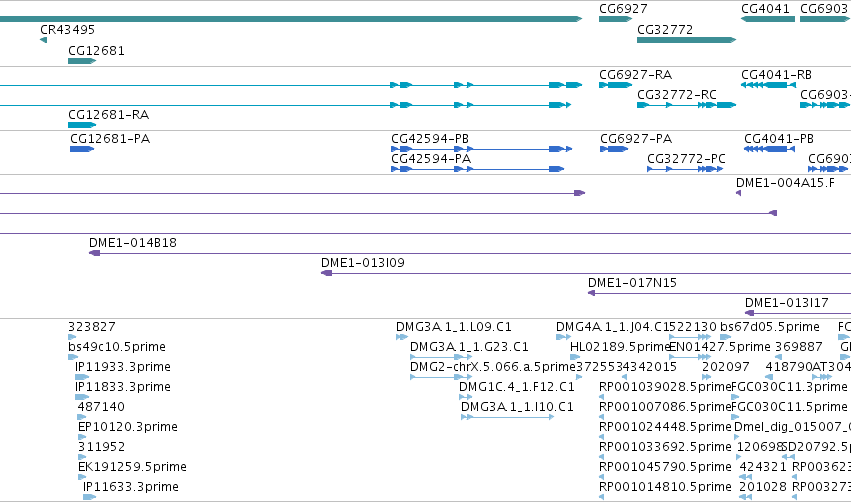This screenshot has height=502, width=851.
Task: Click the EST labeled 323827
Action: 92,327
